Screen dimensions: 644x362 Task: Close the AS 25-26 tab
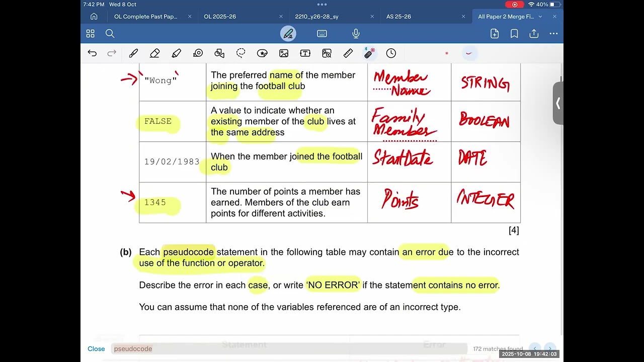click(x=463, y=17)
